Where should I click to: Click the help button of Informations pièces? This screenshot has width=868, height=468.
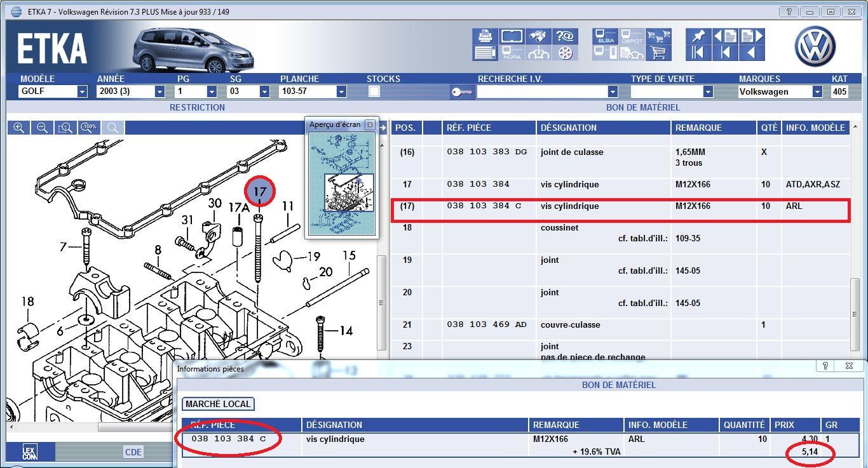(825, 366)
